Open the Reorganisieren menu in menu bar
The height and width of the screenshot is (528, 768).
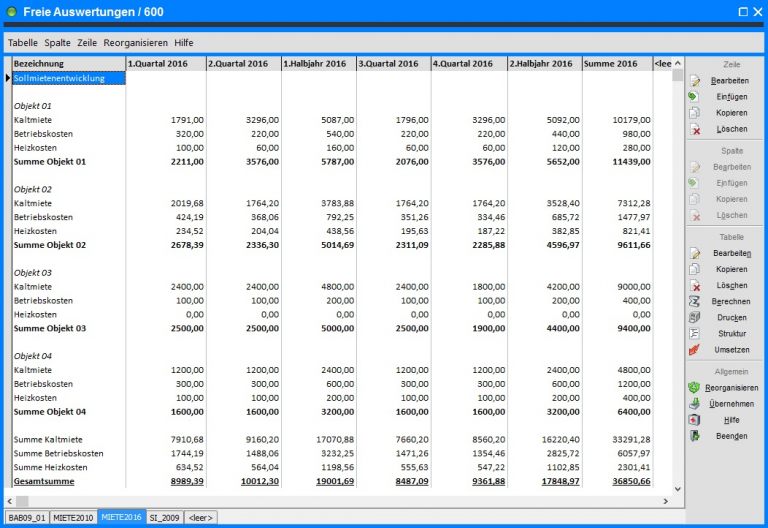click(135, 43)
